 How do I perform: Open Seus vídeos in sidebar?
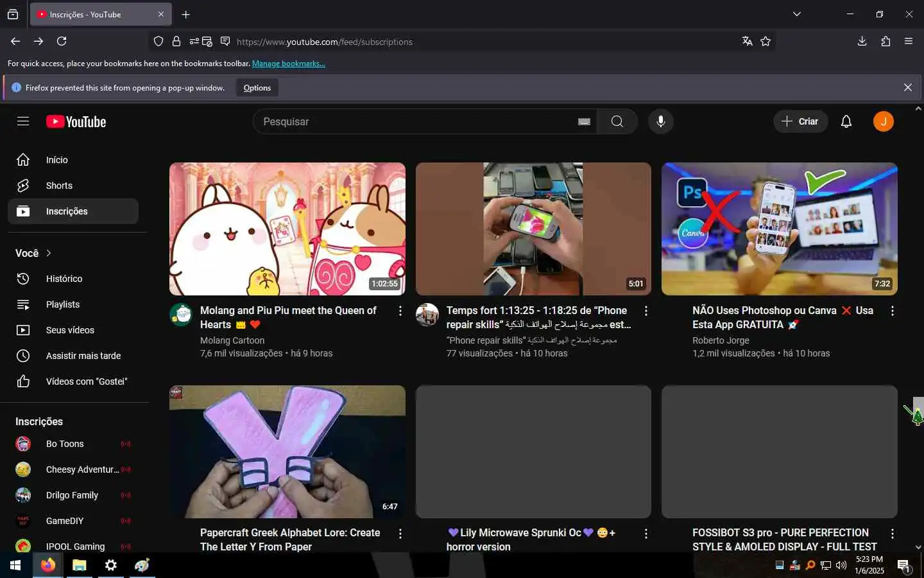[73, 330]
